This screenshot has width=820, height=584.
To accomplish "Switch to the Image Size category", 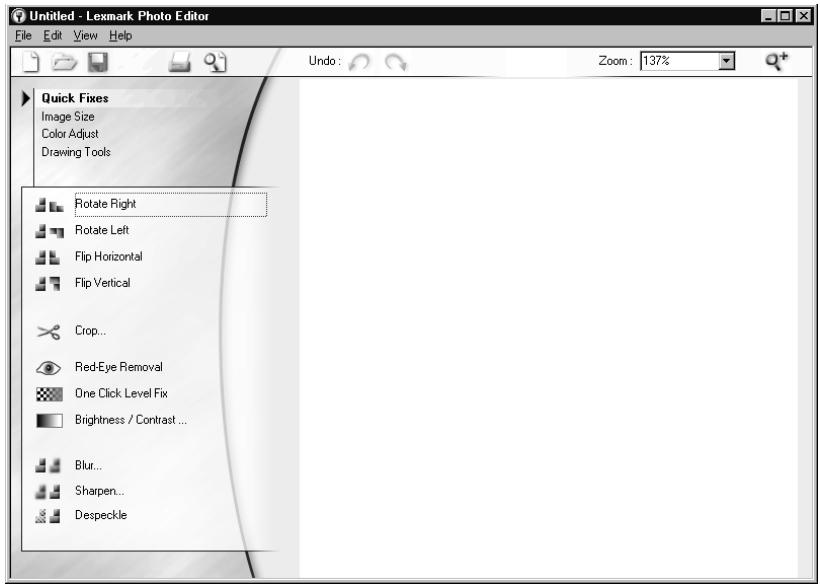I will (68, 116).
